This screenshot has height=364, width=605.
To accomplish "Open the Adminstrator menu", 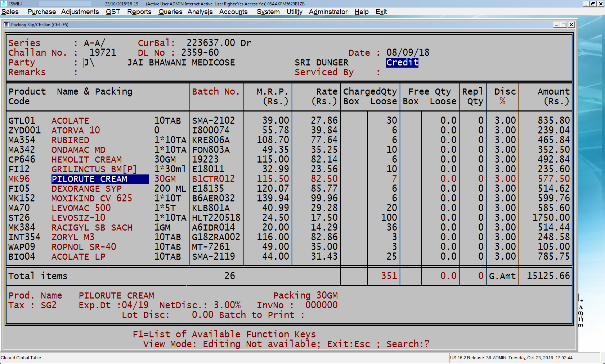I will 328,12.
